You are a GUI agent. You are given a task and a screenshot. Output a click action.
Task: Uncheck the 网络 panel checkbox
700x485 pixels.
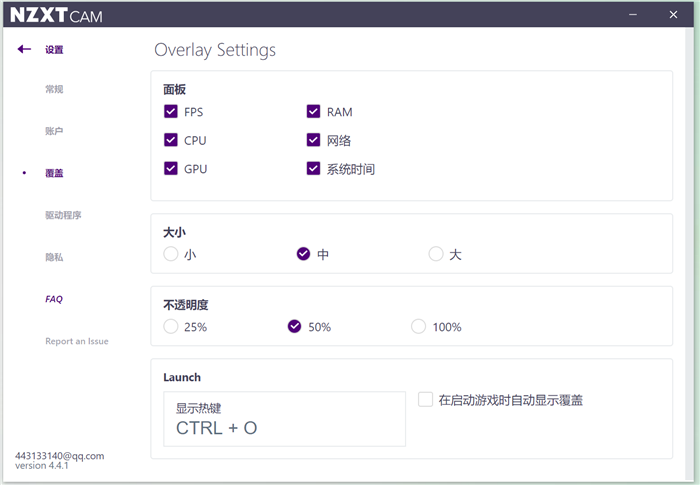tap(314, 141)
